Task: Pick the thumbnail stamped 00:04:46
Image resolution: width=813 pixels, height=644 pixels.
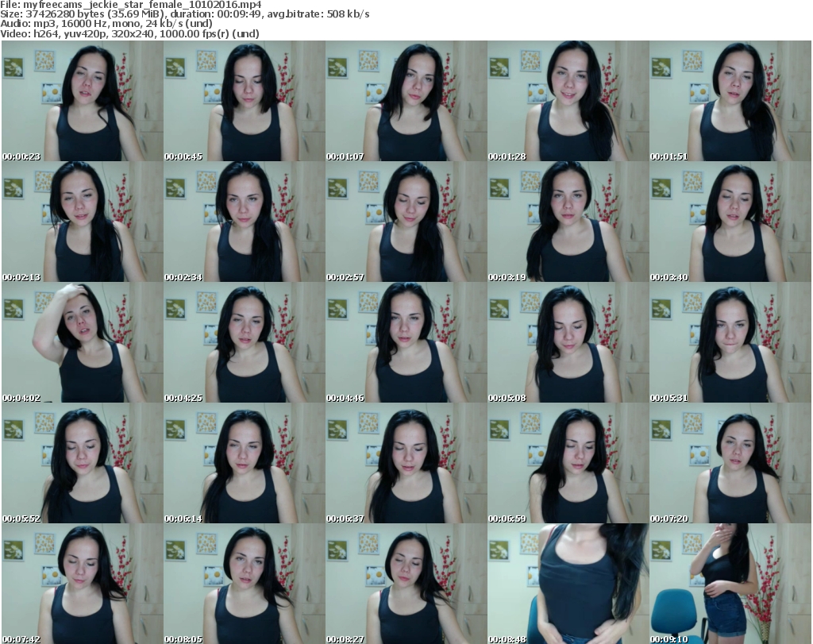Action: pyautogui.click(x=406, y=343)
